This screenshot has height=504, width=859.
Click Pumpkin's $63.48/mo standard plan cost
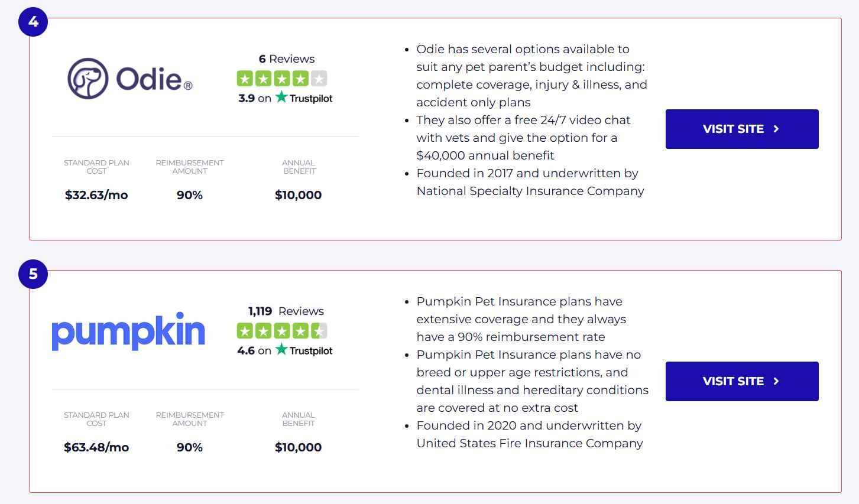click(x=96, y=447)
